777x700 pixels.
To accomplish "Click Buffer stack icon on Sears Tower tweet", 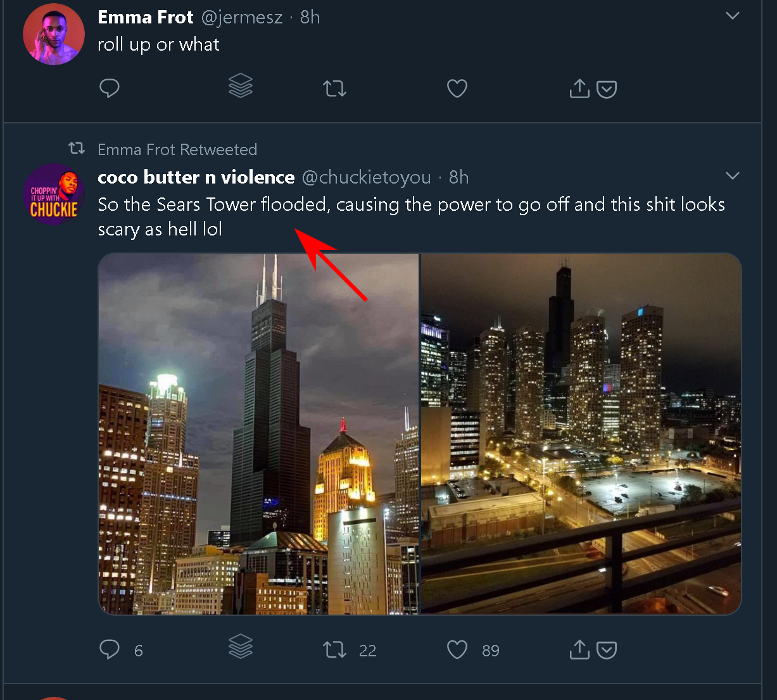I will click(x=241, y=647).
